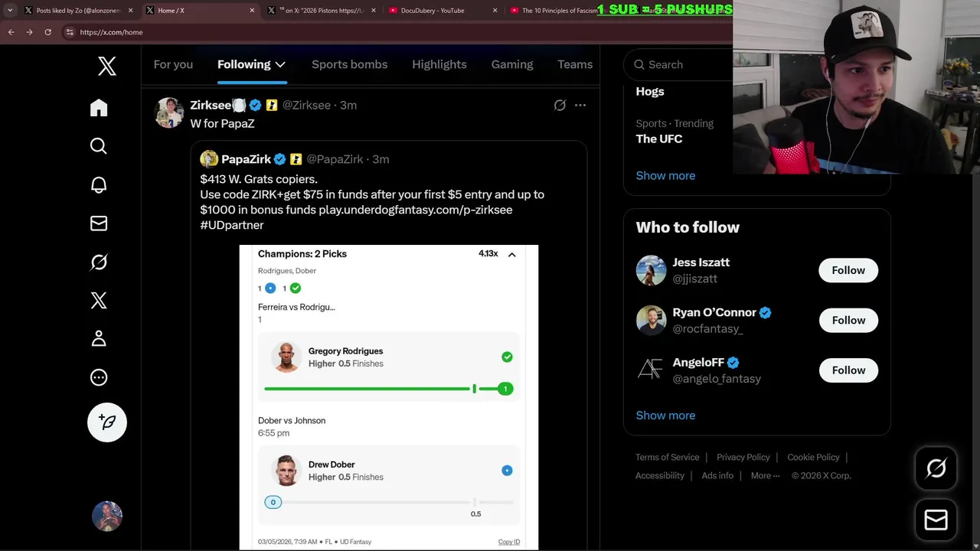Open Zirksee's profile avatar
Screen dimensions: 980x551
click(169, 112)
